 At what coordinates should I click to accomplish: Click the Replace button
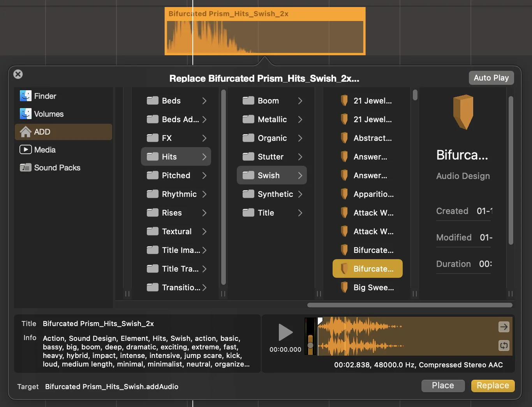pyautogui.click(x=493, y=386)
